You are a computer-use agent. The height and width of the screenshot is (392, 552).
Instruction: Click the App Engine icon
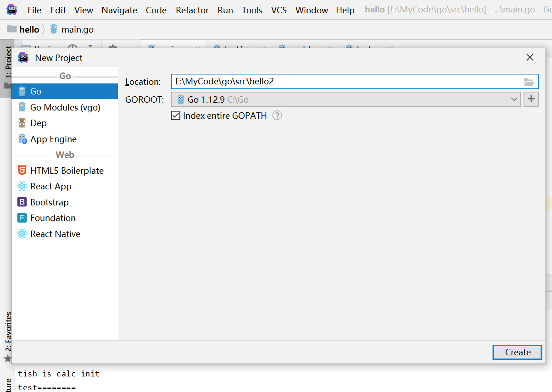pyautogui.click(x=22, y=139)
